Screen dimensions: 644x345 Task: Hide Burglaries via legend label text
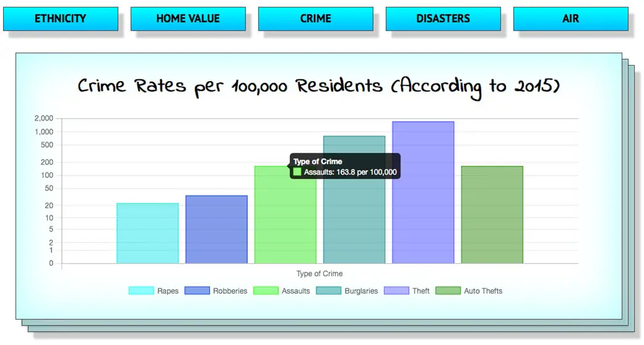click(361, 291)
